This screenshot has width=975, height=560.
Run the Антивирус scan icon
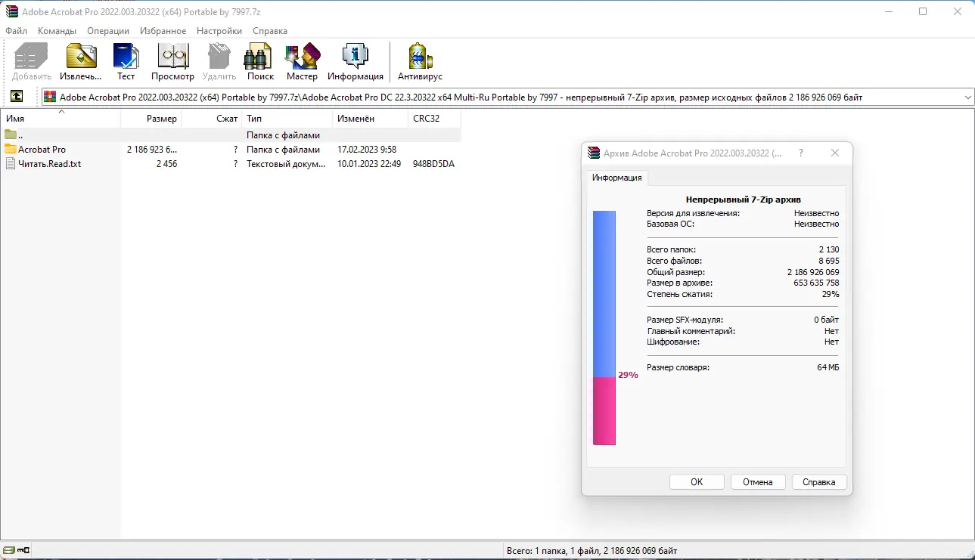tap(418, 60)
